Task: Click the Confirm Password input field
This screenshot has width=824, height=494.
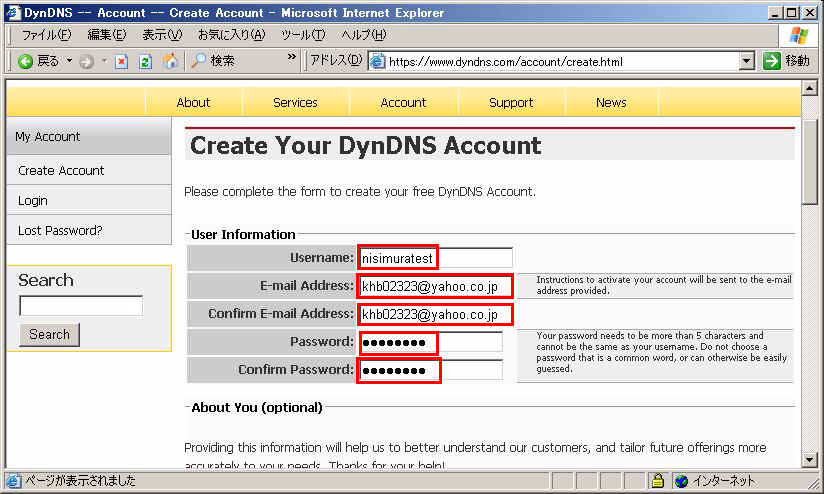Action: tap(431, 370)
